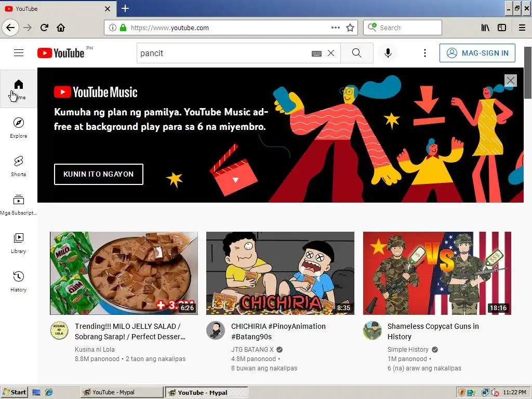Open Mga Subscription in the sidebar

pos(19,205)
